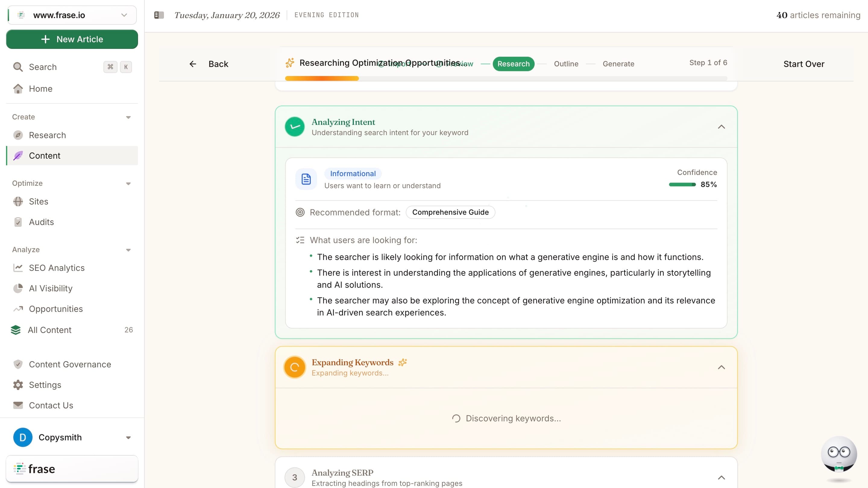Click the Content feather icon

tap(17, 155)
